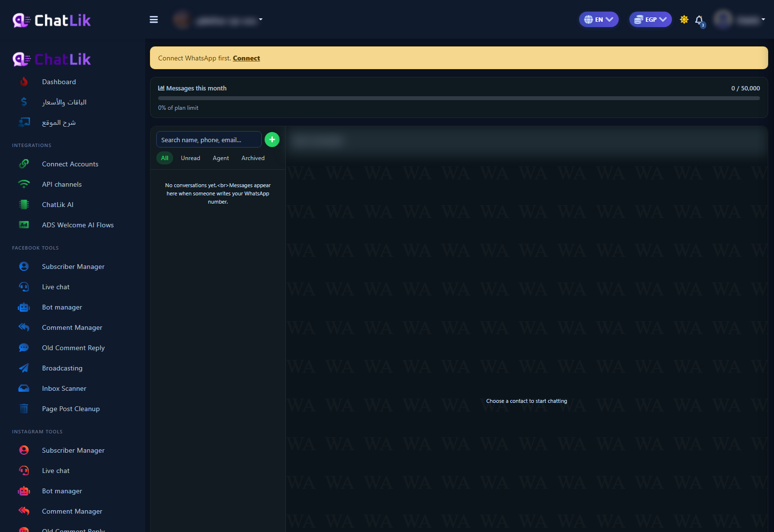The image size is (774, 532).
Task: Open ADS Welcome AI Flows
Action: click(78, 225)
